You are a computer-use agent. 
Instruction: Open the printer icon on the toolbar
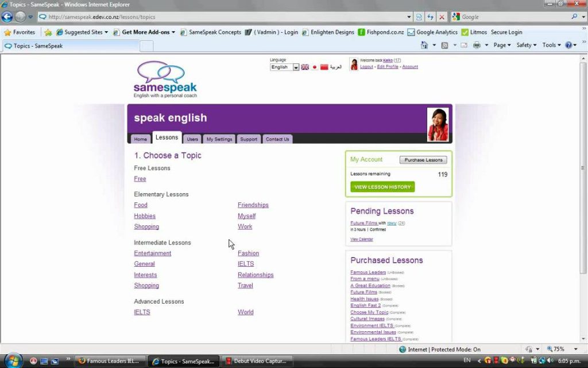click(x=477, y=45)
